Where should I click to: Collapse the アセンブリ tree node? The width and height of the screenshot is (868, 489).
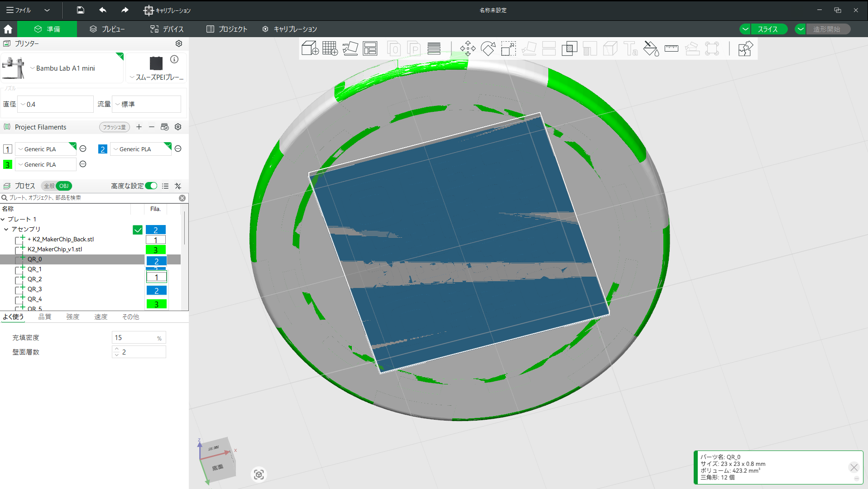coord(6,229)
